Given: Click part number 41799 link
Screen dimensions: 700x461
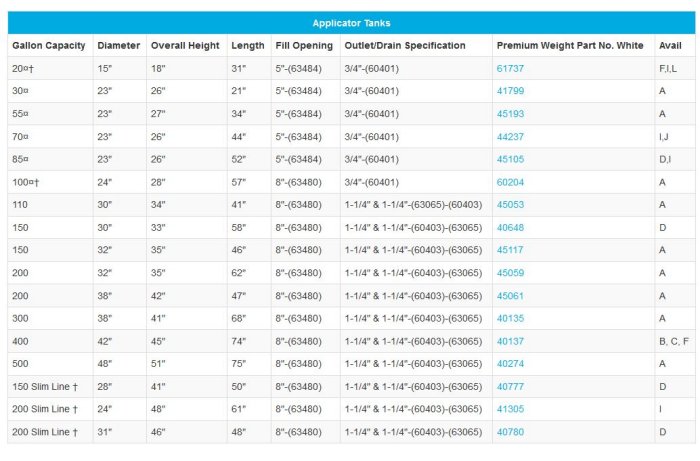Looking at the screenshot, I should (x=510, y=91).
